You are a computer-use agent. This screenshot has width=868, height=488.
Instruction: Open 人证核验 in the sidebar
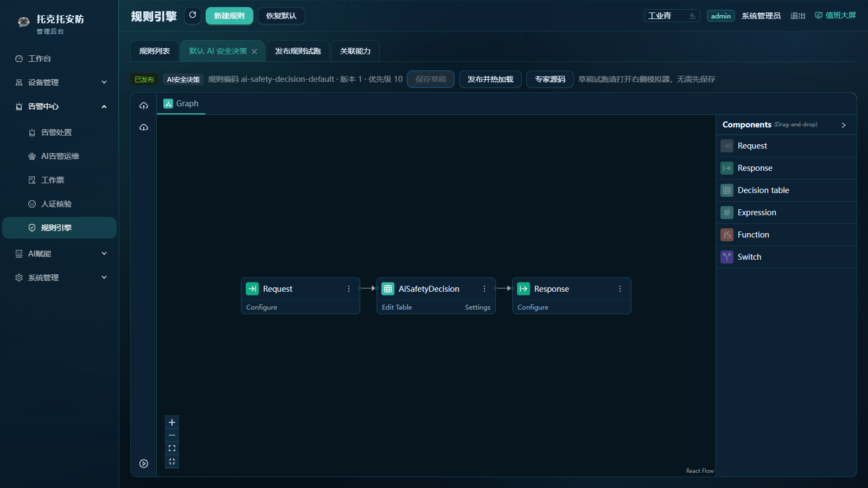click(x=60, y=204)
